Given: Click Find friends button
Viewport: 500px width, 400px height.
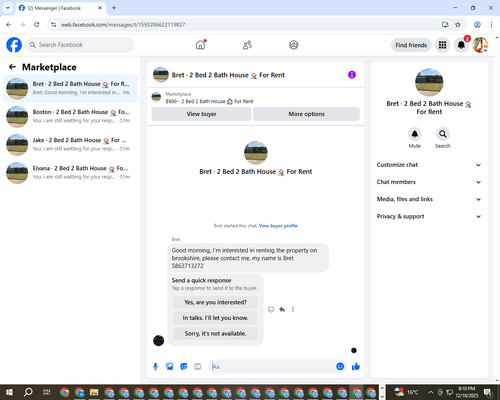Looking at the screenshot, I should coord(411,45).
